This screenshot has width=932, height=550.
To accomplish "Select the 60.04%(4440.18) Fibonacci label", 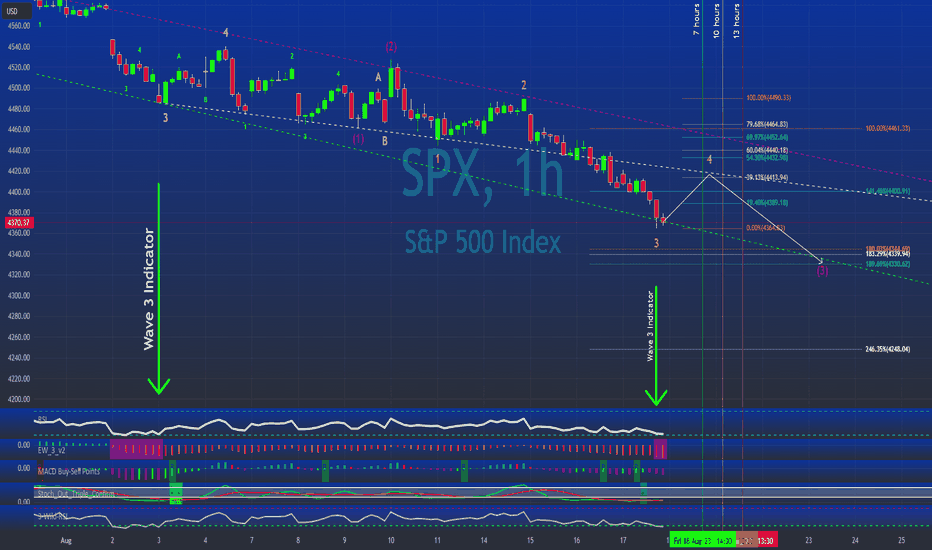I will [767, 150].
